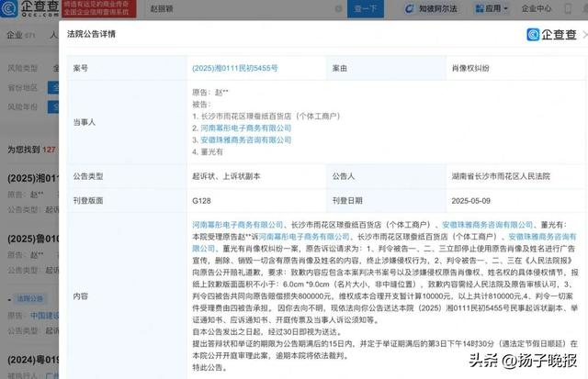The width and height of the screenshot is (588, 379).
Task: Open the 企查查 home logo in header
Action: pyautogui.click(x=29, y=8)
